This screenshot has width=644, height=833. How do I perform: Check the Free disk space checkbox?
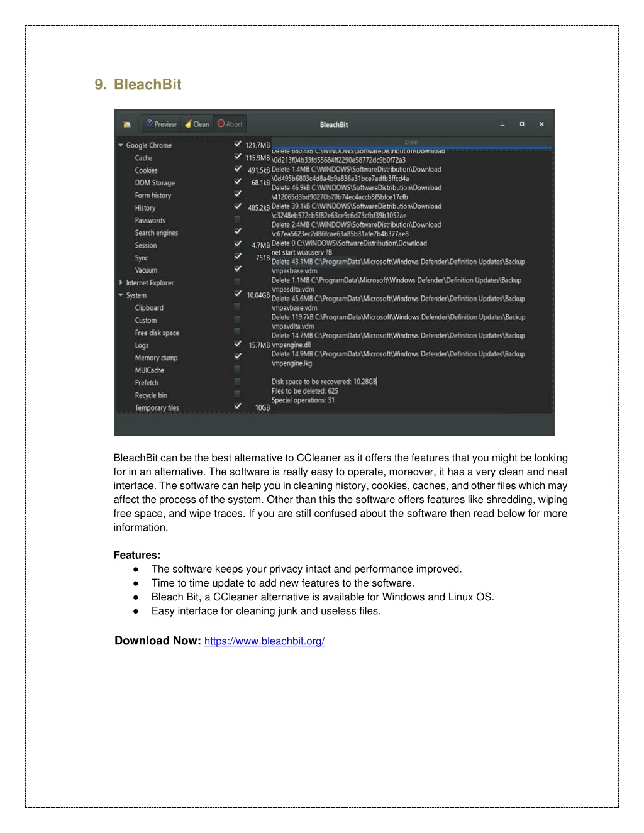coord(238,331)
